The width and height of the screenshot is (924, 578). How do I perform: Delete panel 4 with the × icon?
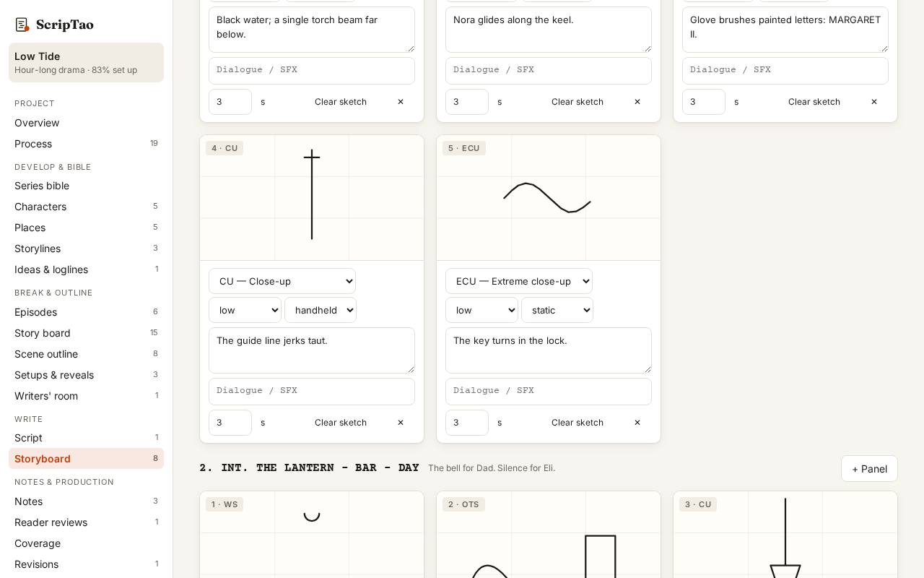point(401,423)
